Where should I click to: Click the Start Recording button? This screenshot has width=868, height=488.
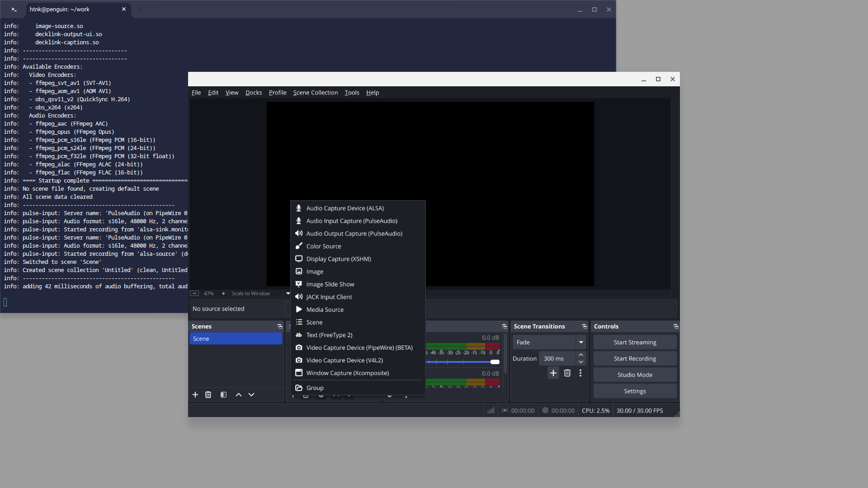(x=635, y=358)
